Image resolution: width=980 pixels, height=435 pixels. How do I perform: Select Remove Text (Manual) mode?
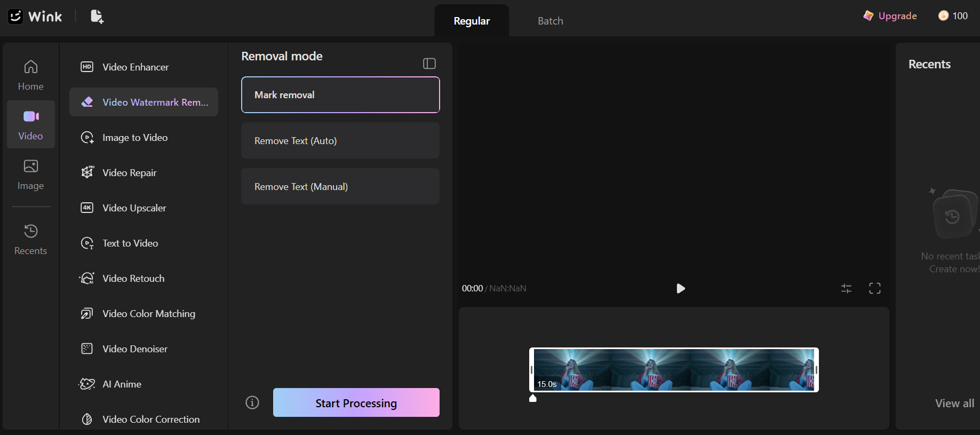pyautogui.click(x=340, y=186)
